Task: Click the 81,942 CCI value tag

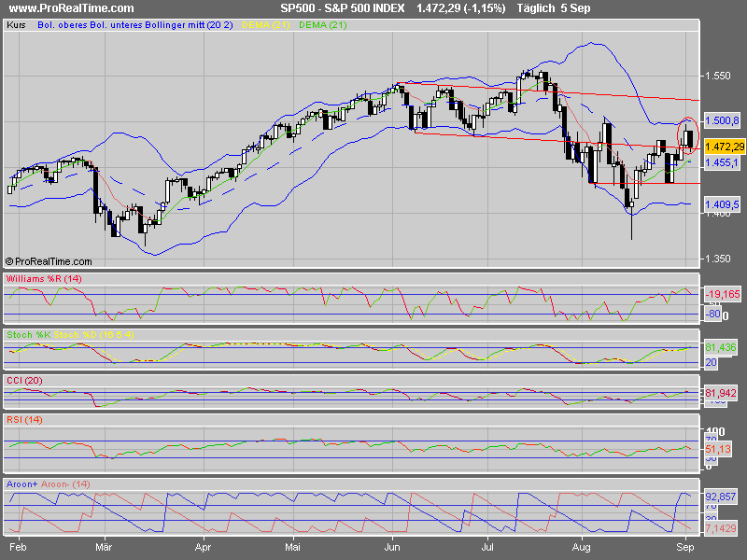Action: pos(721,393)
